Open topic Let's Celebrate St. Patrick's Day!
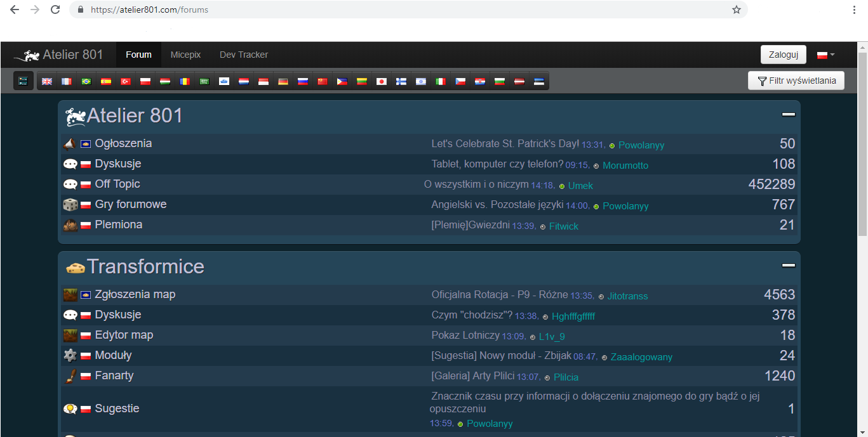The height and width of the screenshot is (437, 868). pos(505,144)
